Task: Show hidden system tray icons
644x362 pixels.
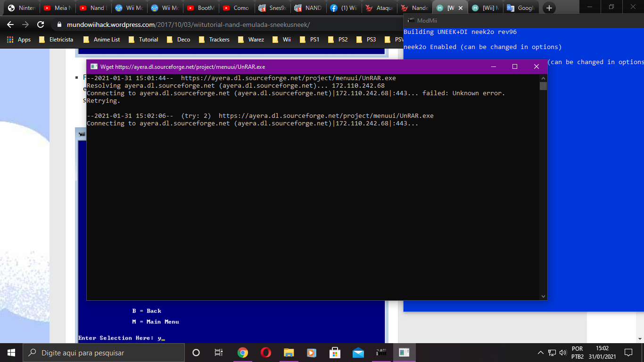Action: [540, 353]
